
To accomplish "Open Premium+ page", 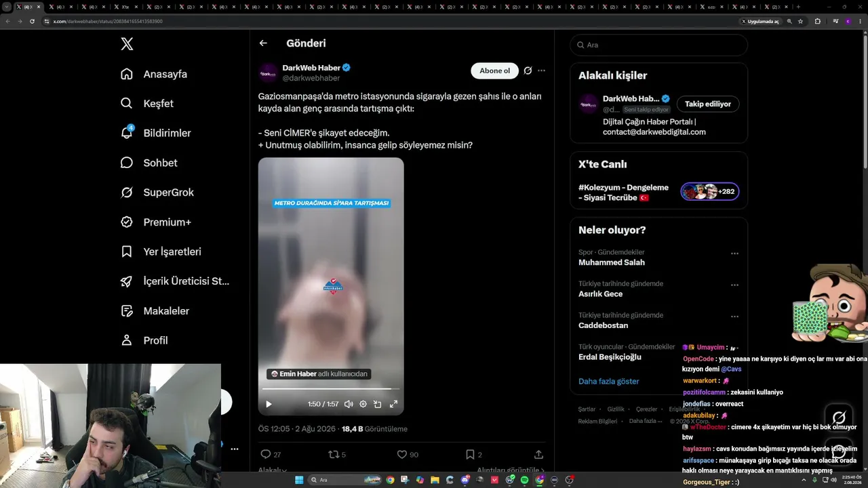I will coord(156,222).
